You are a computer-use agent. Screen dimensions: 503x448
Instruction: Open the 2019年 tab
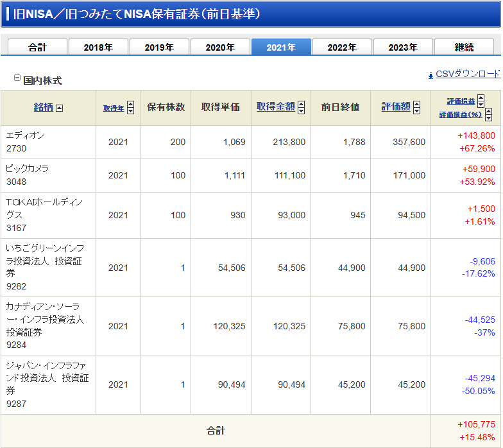[x=159, y=47]
